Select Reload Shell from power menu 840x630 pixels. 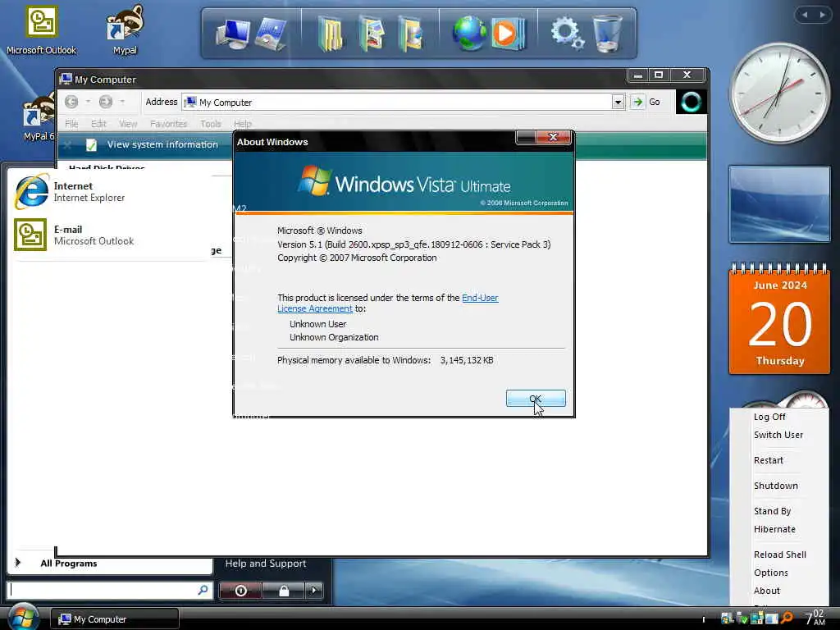pyautogui.click(x=779, y=555)
